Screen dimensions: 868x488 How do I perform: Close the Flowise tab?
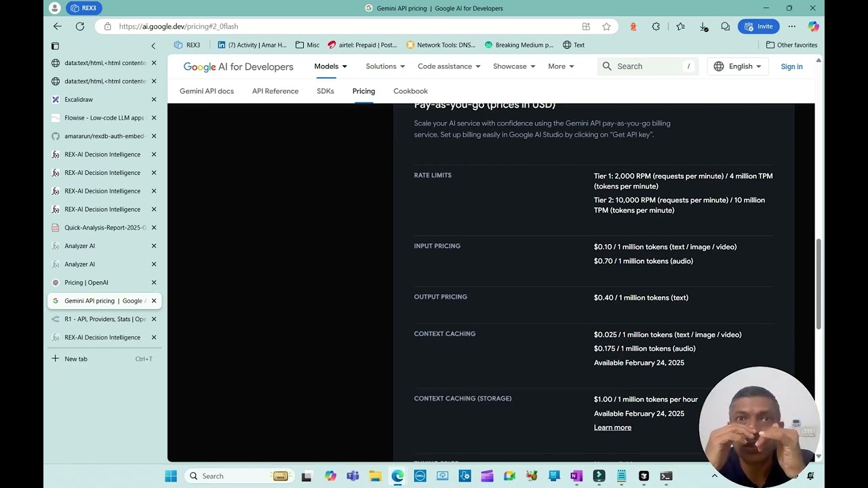[154, 118]
